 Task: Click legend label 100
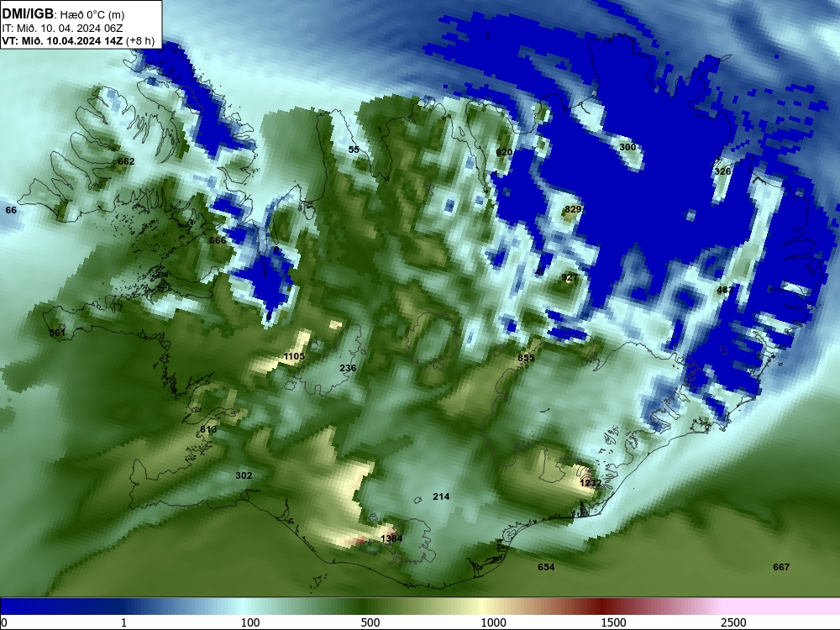coord(250,622)
